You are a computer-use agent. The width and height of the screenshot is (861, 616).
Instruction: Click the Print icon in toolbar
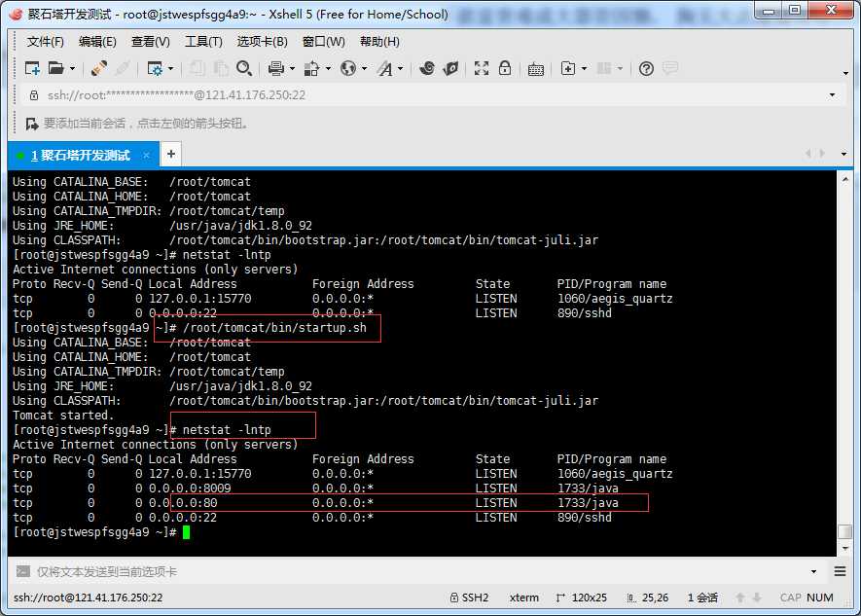coord(276,68)
